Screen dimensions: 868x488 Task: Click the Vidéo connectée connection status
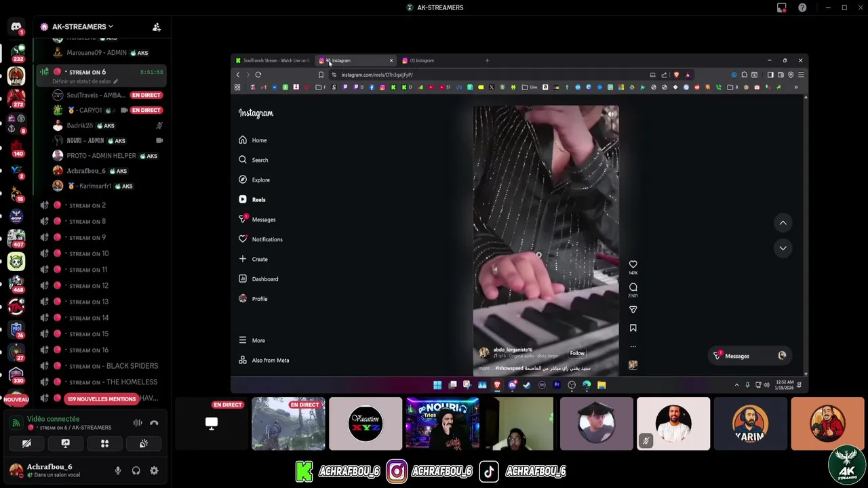point(53,419)
